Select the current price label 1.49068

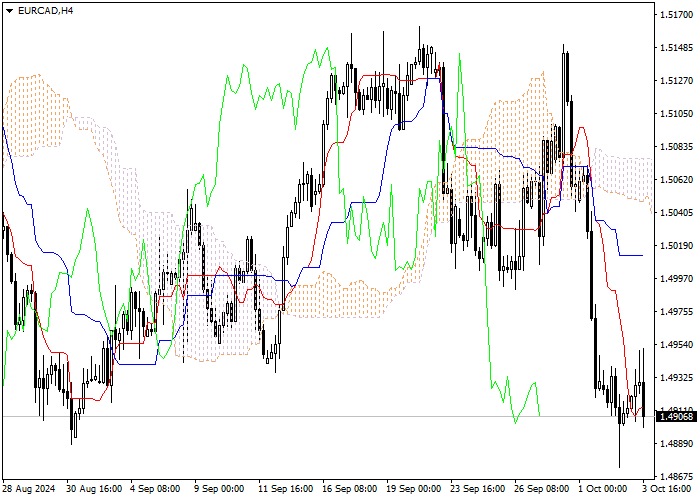[x=677, y=417]
